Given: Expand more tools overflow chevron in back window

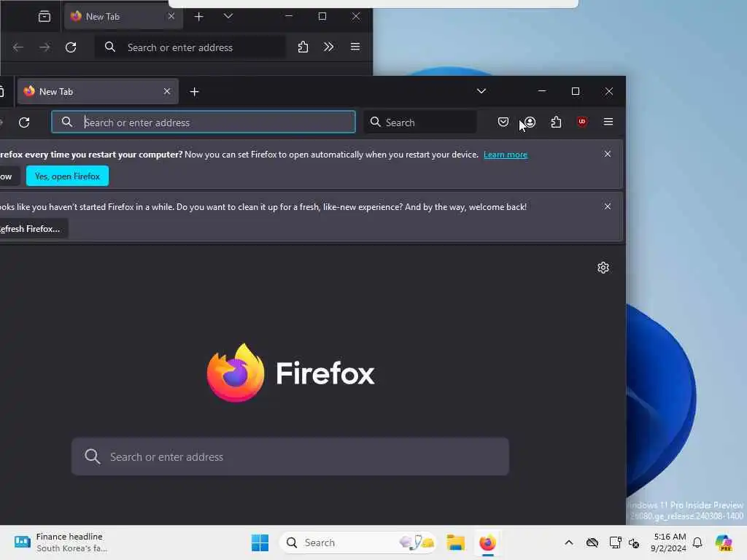Looking at the screenshot, I should tap(329, 47).
